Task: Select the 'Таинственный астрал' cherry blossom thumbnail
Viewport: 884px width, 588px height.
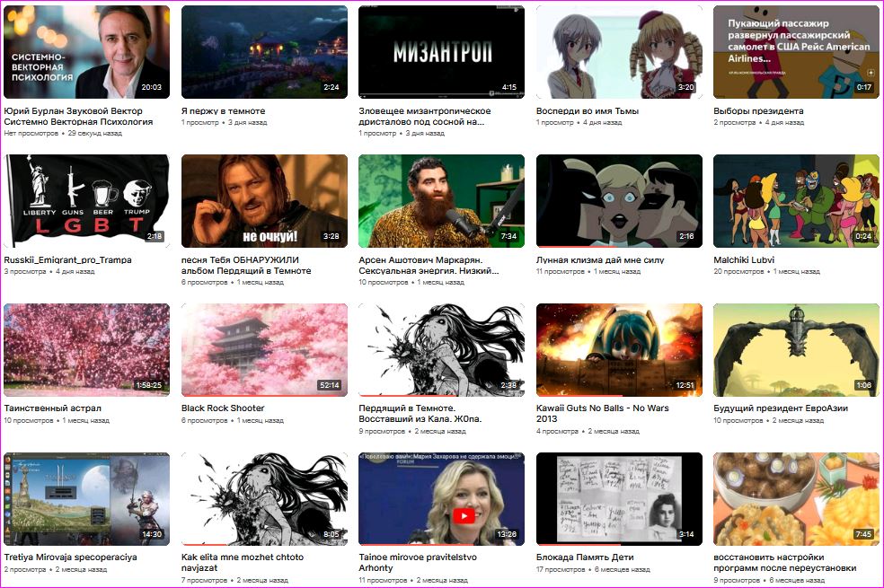Action: 87,350
